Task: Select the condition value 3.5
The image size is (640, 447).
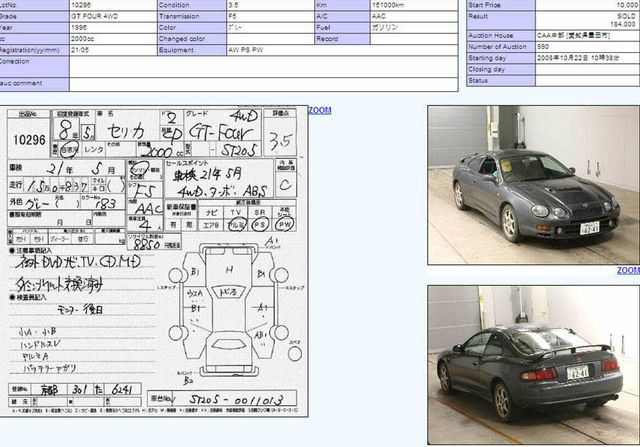Action: click(x=233, y=5)
